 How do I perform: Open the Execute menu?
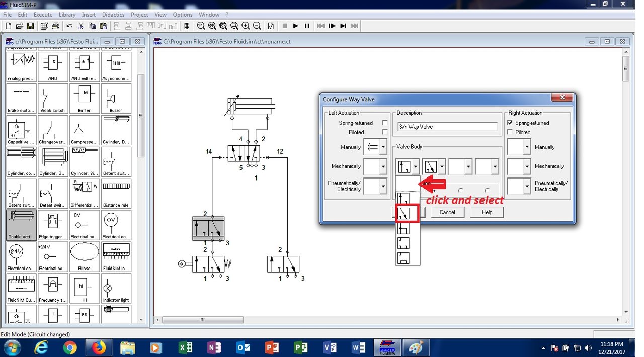[x=43, y=14]
